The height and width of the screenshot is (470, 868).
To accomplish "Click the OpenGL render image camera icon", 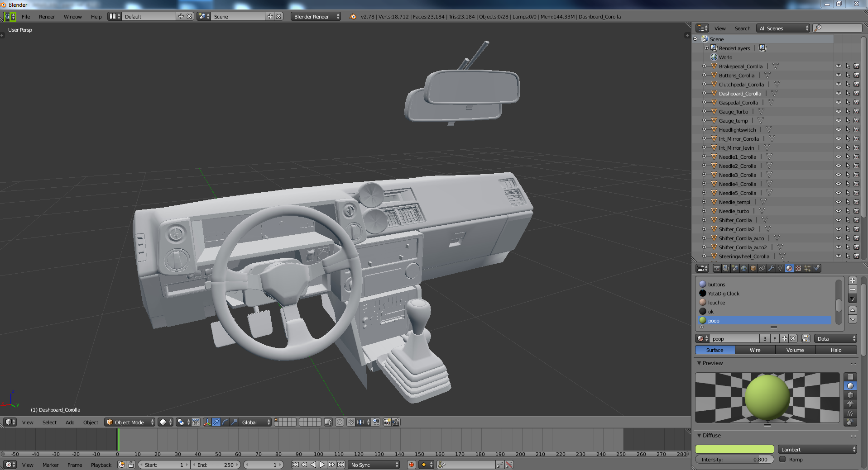I will 387,422.
